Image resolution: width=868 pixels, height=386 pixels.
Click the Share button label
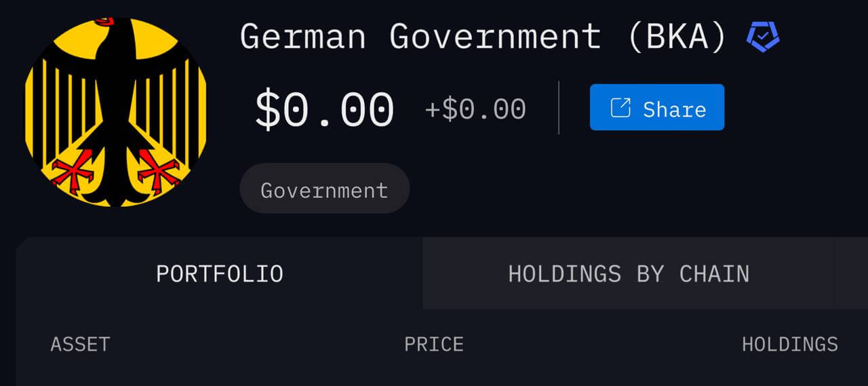[x=674, y=109]
